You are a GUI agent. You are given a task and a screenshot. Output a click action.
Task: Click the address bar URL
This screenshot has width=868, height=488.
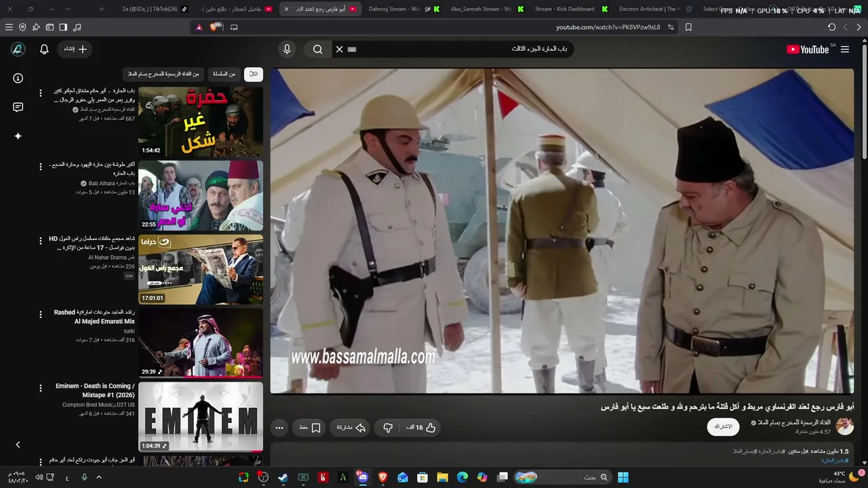click(x=608, y=27)
